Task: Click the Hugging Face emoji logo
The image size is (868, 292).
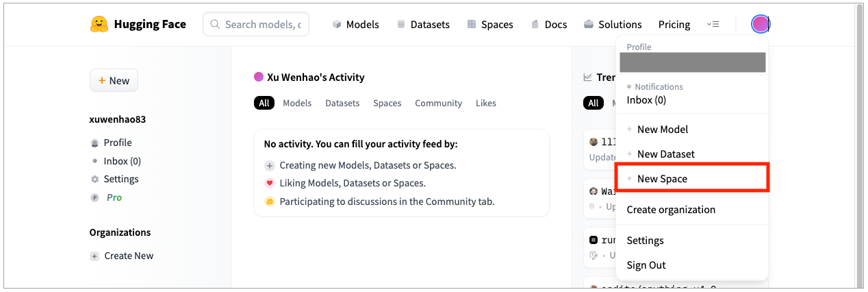Action: coord(99,25)
